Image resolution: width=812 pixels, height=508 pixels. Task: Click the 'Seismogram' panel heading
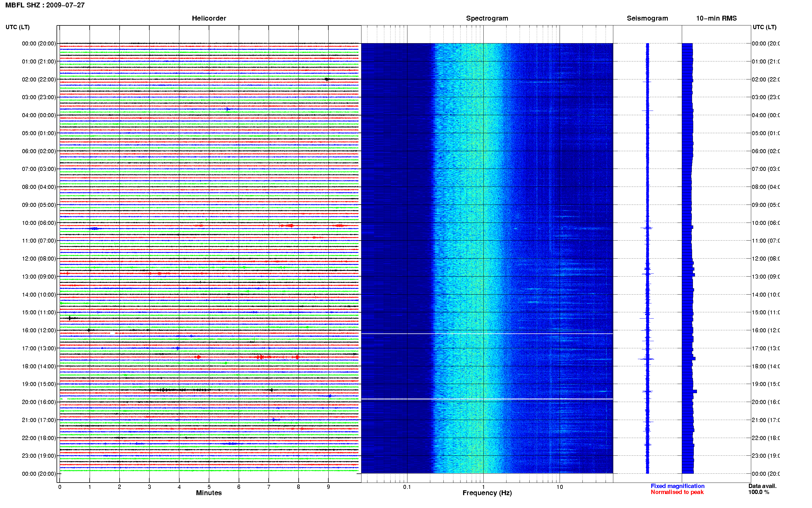click(647, 18)
